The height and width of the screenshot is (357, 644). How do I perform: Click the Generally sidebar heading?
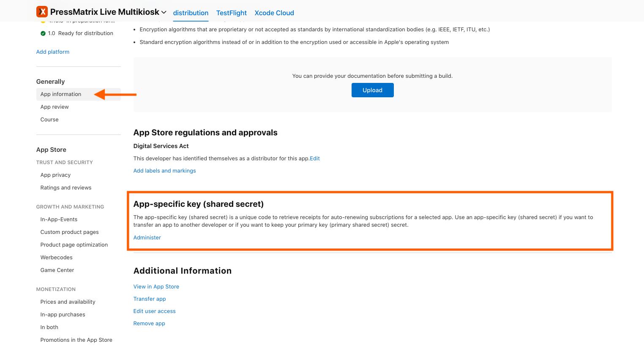point(51,82)
